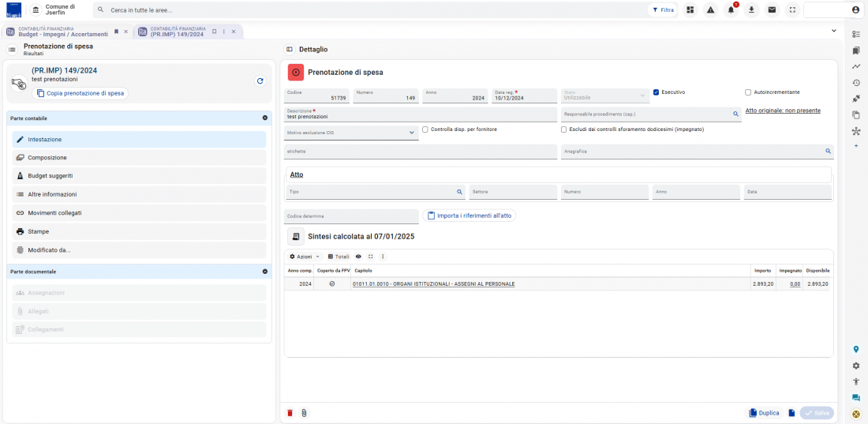Click the Totali button in table toolbar
Screen dimensions: 868x424
click(x=339, y=257)
